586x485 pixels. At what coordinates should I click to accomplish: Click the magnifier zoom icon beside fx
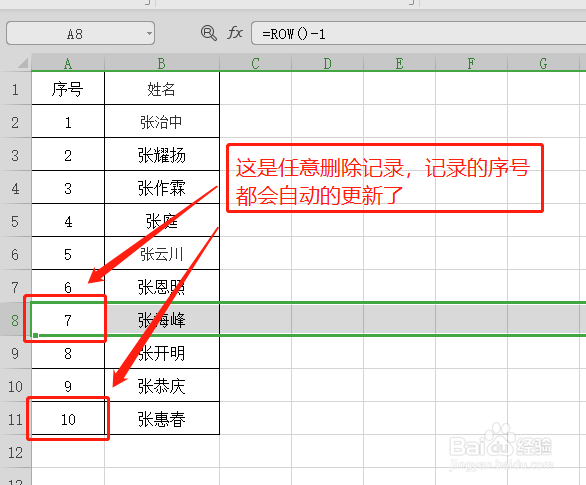pos(209,33)
